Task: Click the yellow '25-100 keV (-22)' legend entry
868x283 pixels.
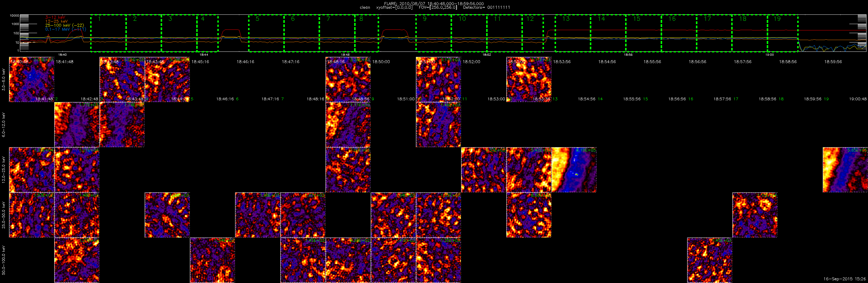Action: (65, 25)
